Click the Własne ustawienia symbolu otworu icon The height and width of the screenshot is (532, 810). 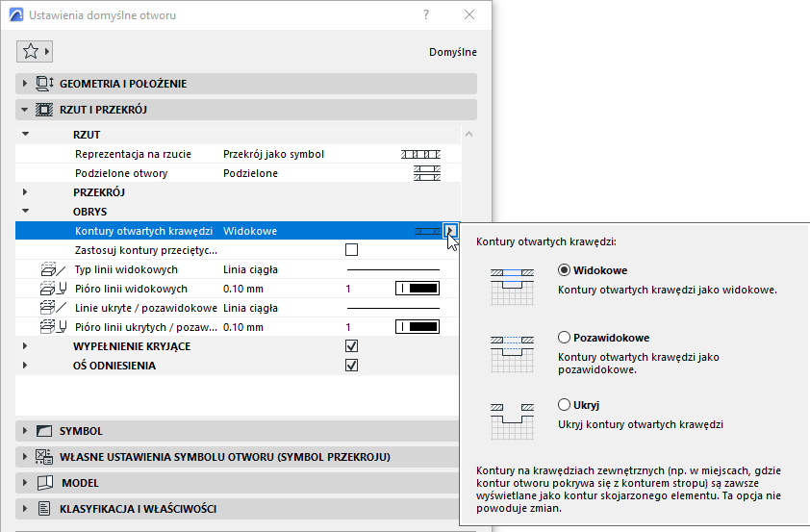[44, 457]
